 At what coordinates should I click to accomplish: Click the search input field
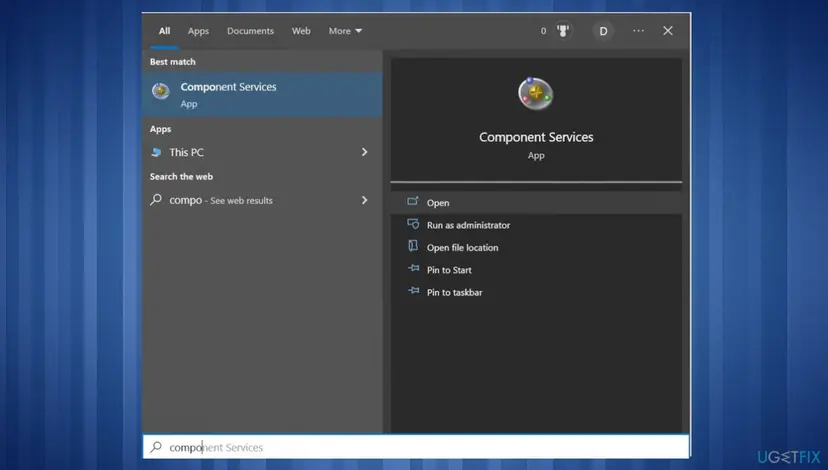(416, 447)
